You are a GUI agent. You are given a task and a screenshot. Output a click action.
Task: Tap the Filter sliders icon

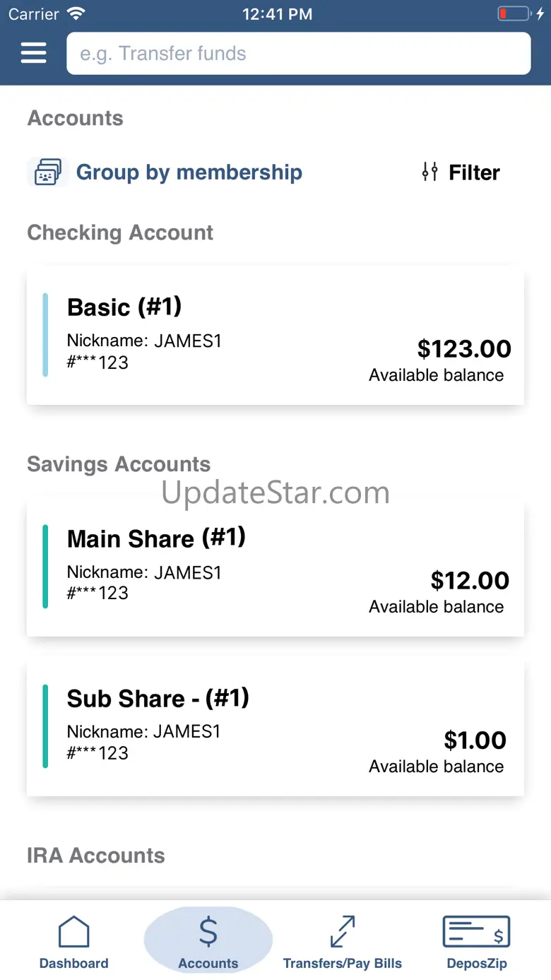pyautogui.click(x=429, y=172)
